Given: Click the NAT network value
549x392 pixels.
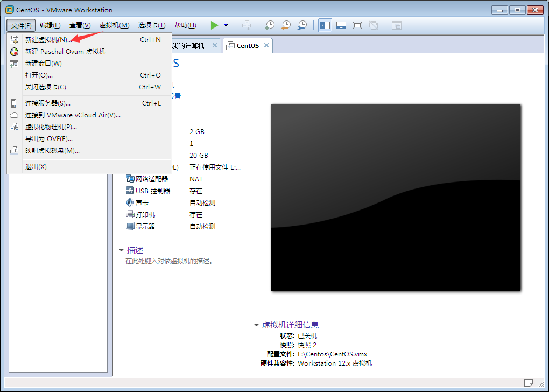Looking at the screenshot, I should pyautogui.click(x=196, y=179).
